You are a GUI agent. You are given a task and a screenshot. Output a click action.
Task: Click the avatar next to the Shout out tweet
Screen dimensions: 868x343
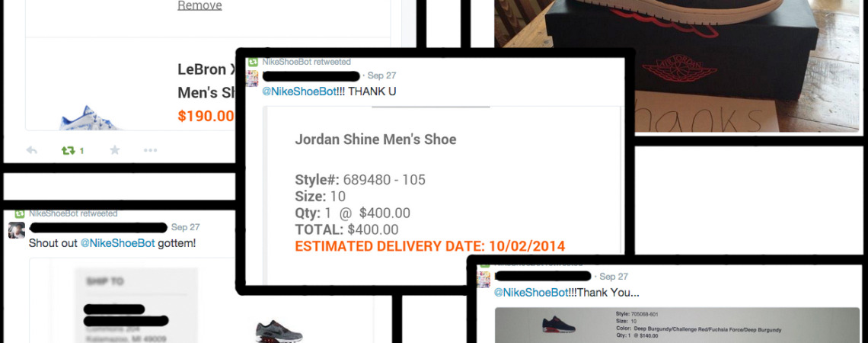pyautogui.click(x=17, y=230)
